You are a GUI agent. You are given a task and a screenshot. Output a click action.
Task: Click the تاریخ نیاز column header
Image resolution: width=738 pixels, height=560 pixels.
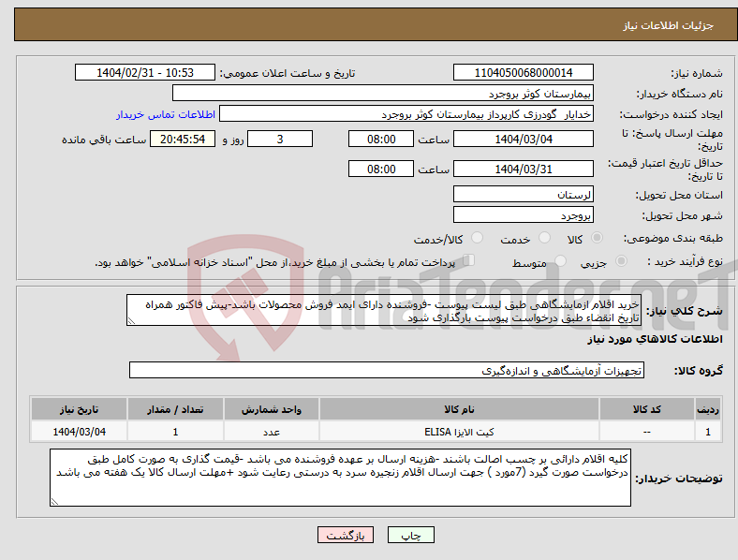(79, 409)
